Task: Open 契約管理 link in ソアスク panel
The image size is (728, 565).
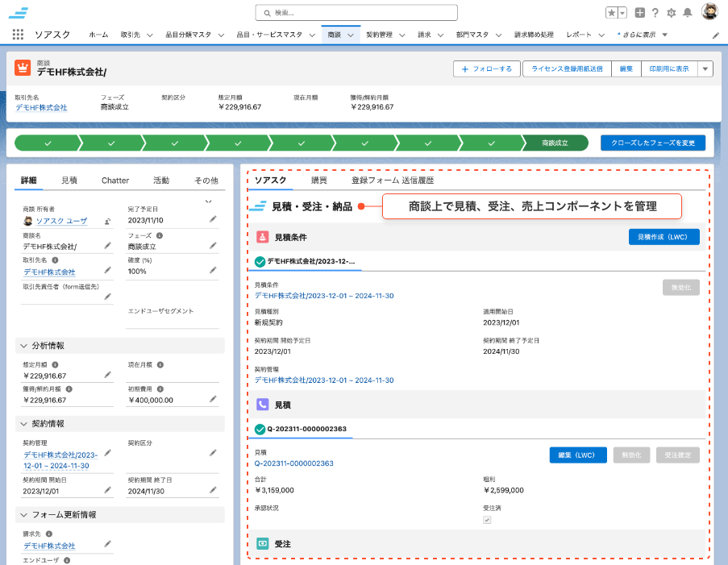Action: tap(324, 380)
